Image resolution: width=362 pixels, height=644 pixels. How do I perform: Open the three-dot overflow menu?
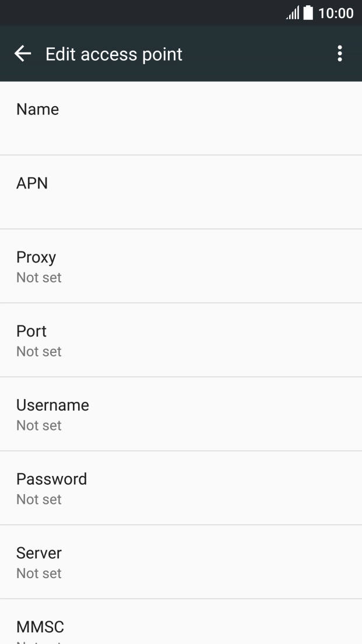[x=339, y=54]
